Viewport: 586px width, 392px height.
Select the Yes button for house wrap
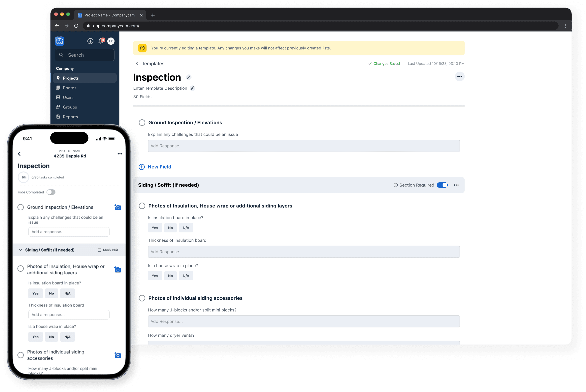point(155,276)
